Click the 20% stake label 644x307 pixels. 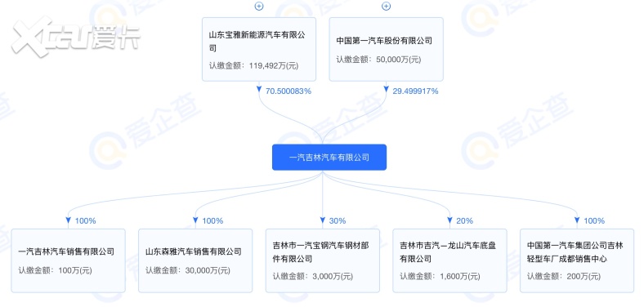[464, 220]
